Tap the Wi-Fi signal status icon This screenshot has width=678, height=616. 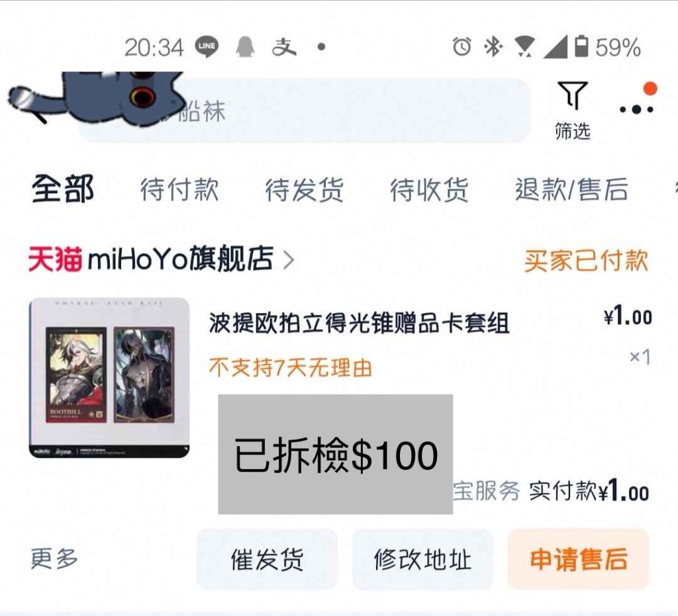click(524, 47)
